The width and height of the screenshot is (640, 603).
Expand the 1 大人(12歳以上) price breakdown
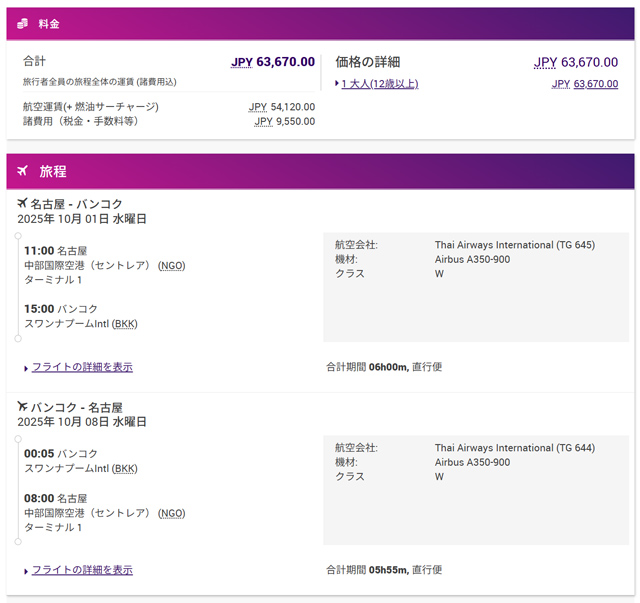[379, 84]
